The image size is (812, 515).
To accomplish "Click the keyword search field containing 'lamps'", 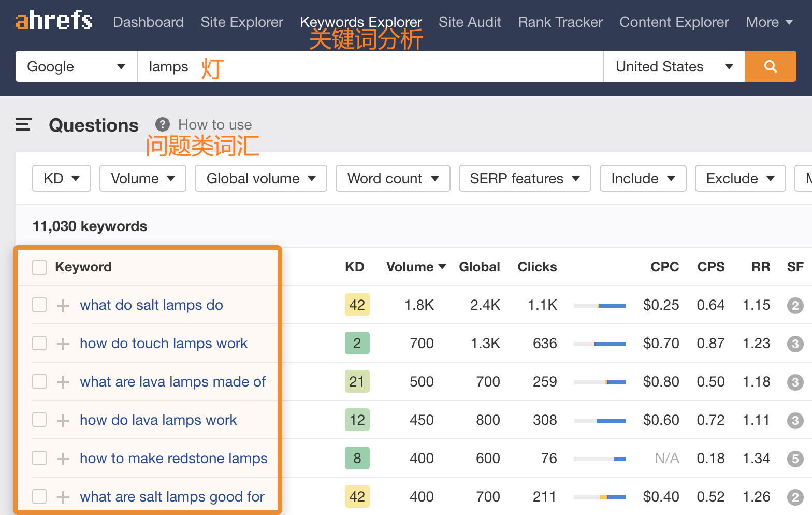I will click(x=363, y=66).
